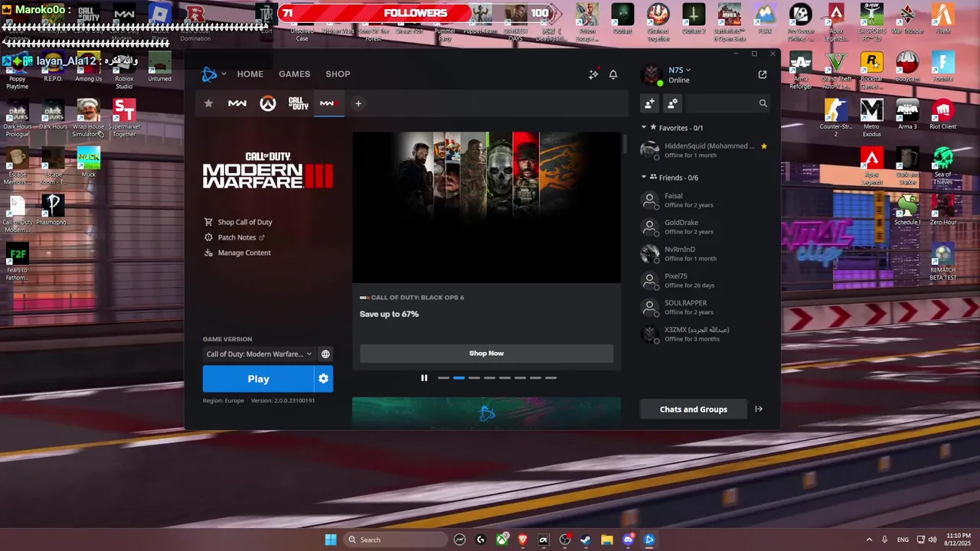The width and height of the screenshot is (980, 551).
Task: Open the Battle.net logo menu
Action: coord(213,74)
